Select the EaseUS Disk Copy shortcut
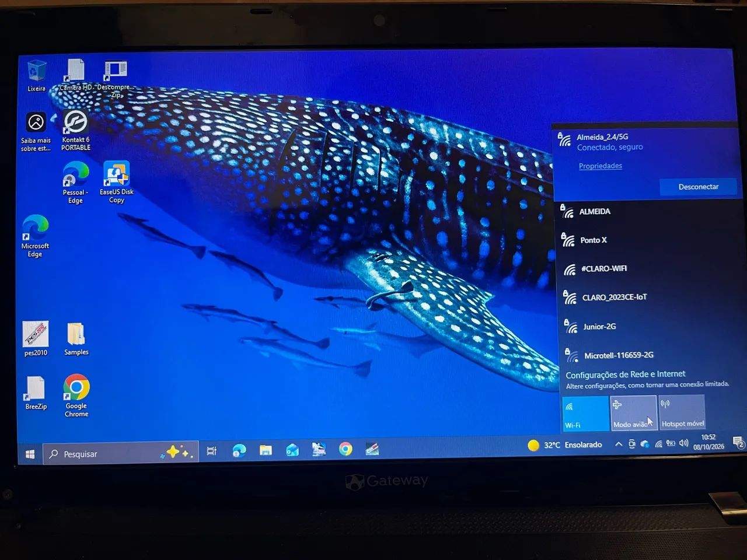747x560 pixels. pos(117,182)
